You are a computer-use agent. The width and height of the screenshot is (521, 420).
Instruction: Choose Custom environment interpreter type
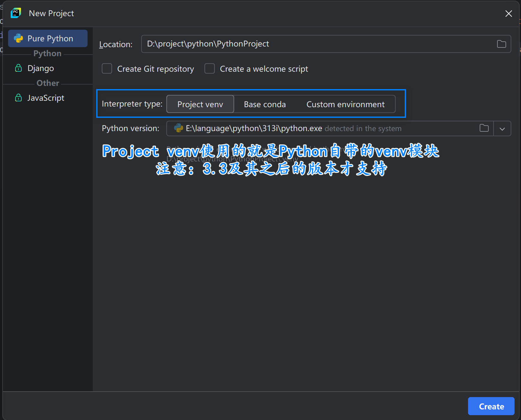(345, 104)
